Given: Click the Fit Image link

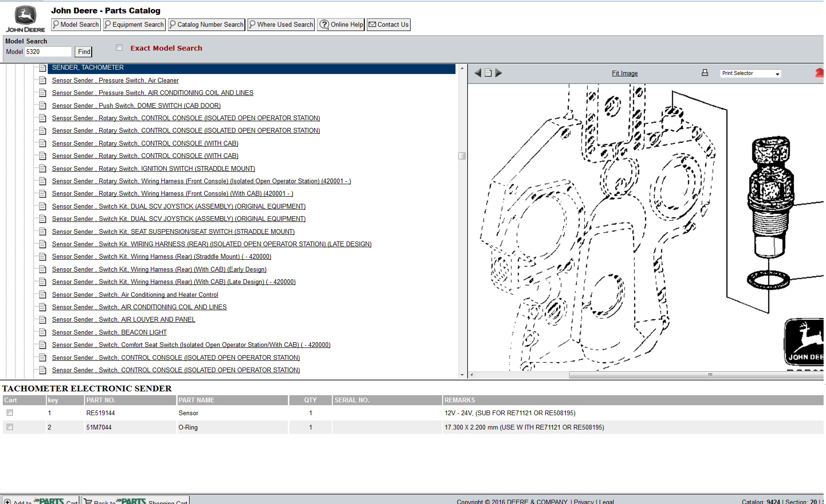Looking at the screenshot, I should pyautogui.click(x=625, y=73).
